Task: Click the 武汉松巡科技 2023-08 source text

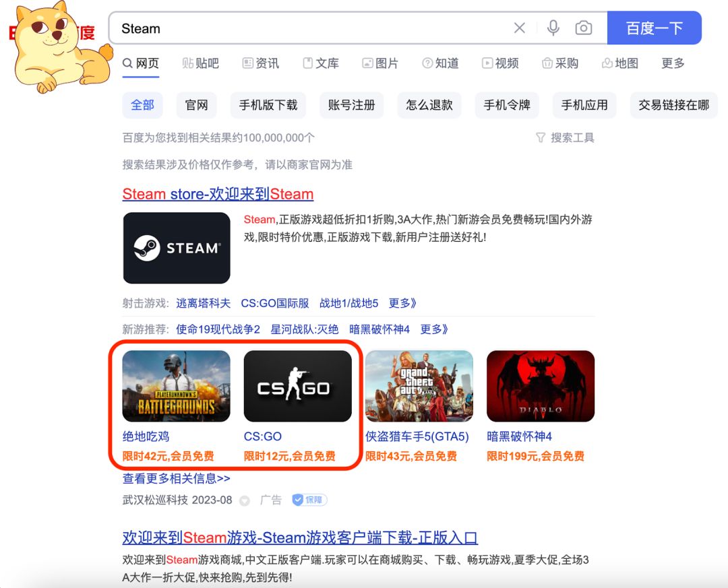Action: [177, 500]
